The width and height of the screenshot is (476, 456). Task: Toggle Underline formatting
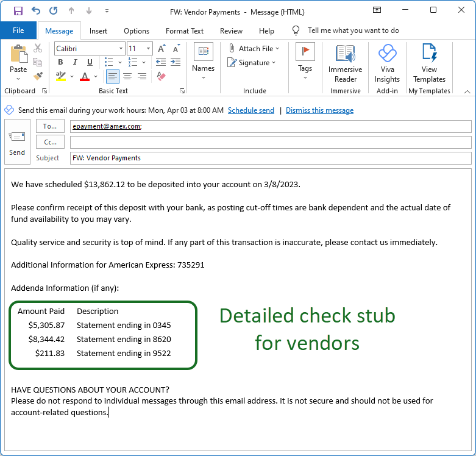(90, 62)
